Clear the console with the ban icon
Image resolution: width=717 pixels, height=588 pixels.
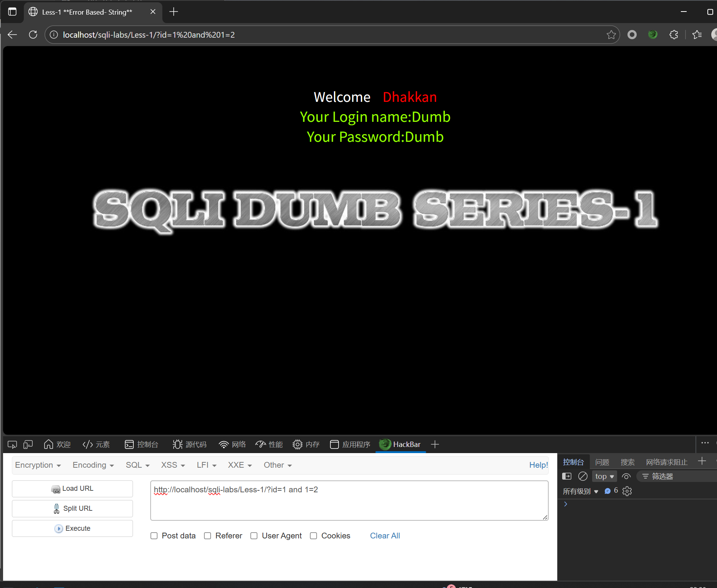tap(583, 477)
